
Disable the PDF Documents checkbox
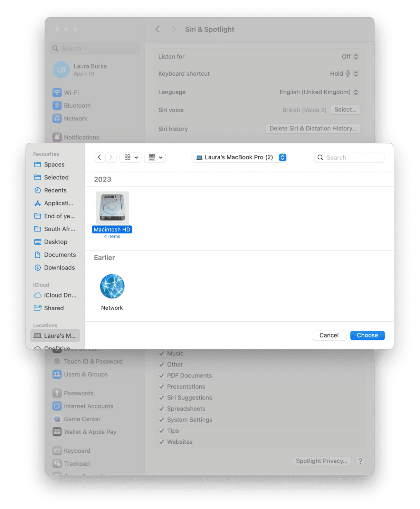pos(162,375)
